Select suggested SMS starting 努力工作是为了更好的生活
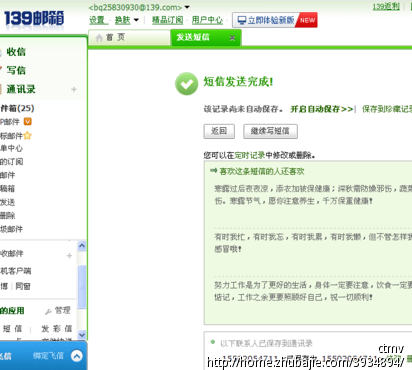Image resolution: width=412 pixels, height=370 pixels. [313, 291]
